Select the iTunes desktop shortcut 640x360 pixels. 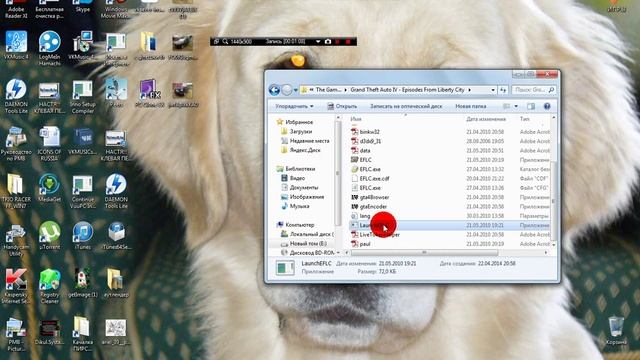pos(82,236)
